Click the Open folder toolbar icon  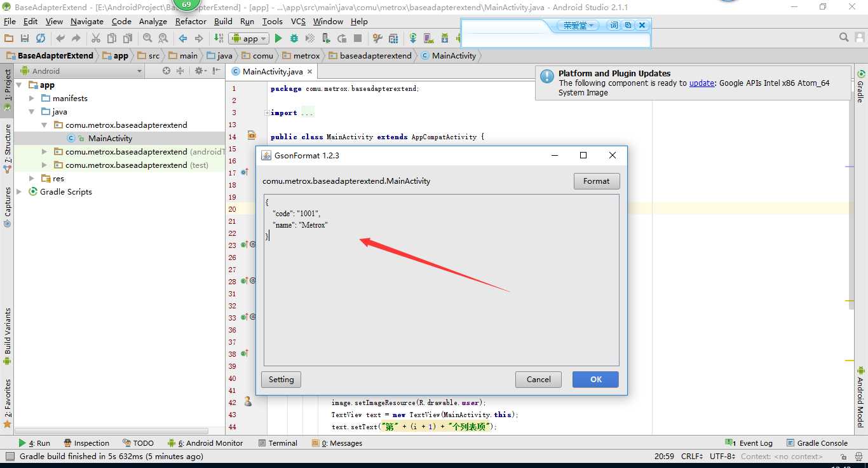click(9, 38)
